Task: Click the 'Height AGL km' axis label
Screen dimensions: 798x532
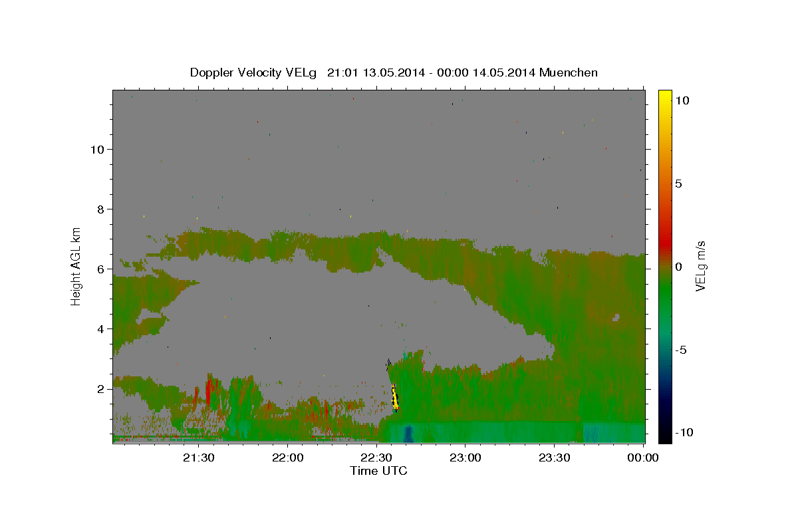Action: (x=76, y=266)
